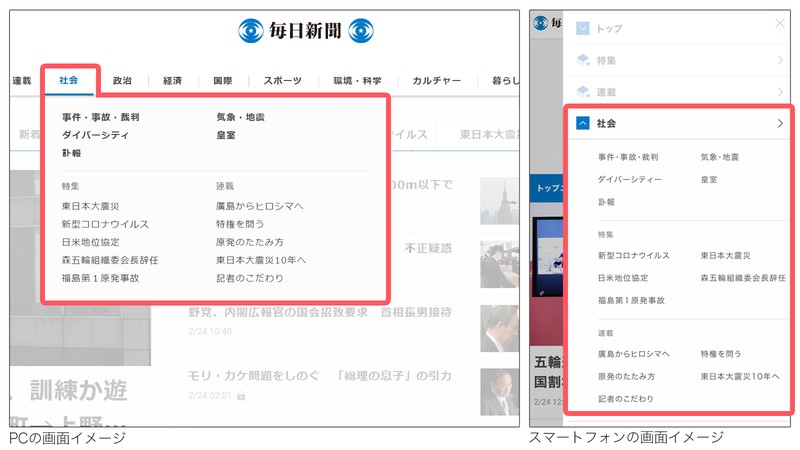This screenshot has height=450, width=800.
Task: Select ダイバーシティ in PC dropdown
Action: pos(95,135)
